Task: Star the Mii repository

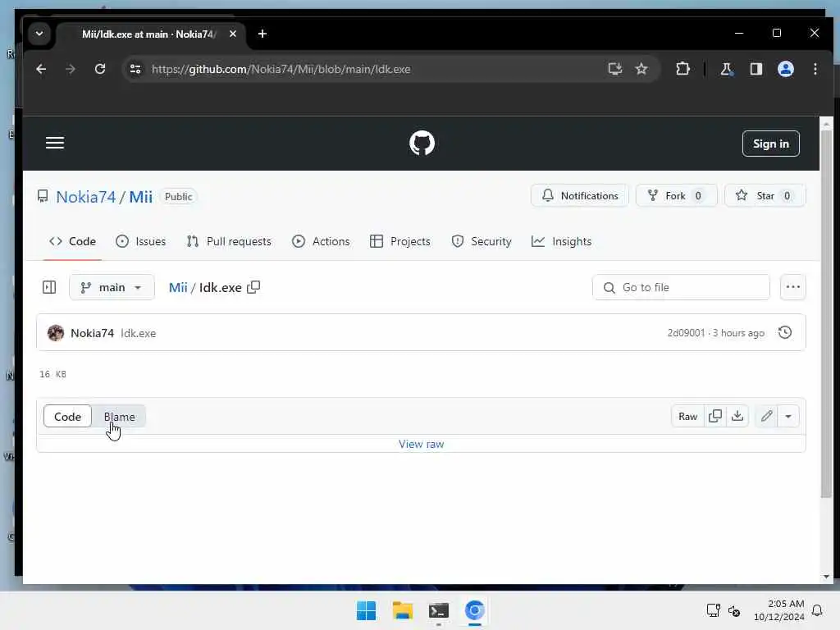Action: (765, 195)
